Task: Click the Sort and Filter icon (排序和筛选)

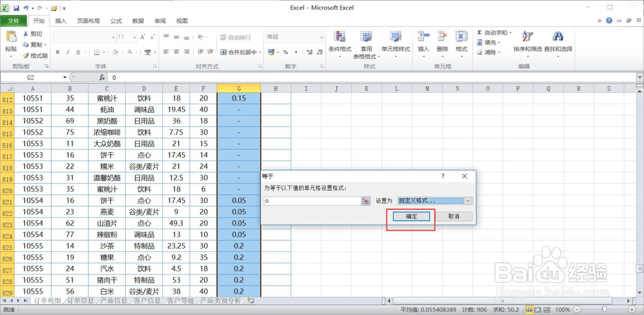Action: (x=527, y=37)
